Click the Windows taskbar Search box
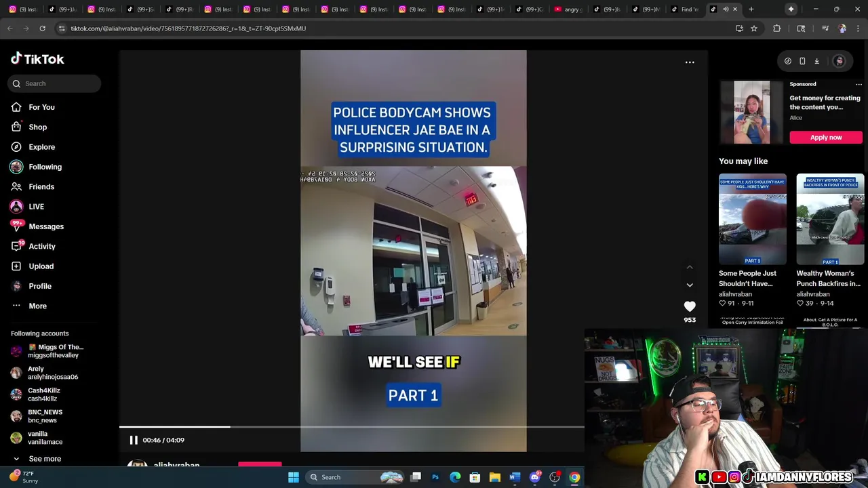868x488 pixels. 355,477
